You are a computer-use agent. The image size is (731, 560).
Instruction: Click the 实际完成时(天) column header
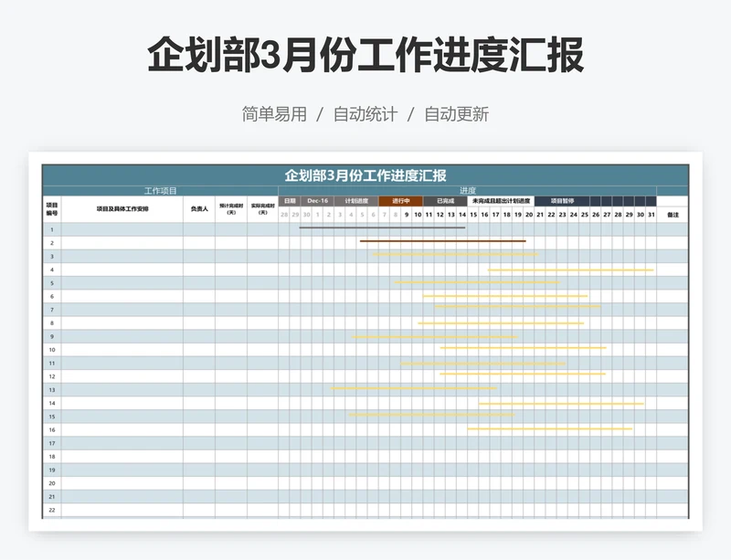pyautogui.click(x=263, y=209)
